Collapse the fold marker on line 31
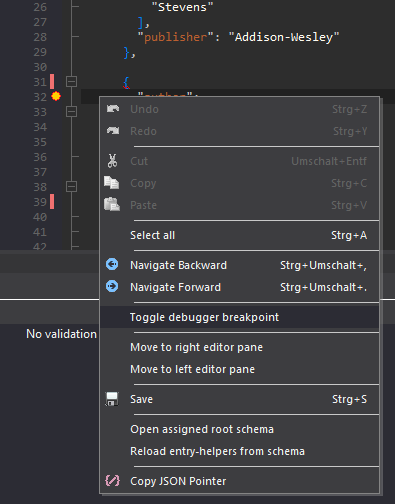Viewport: 395px width, 504px height. [71, 81]
